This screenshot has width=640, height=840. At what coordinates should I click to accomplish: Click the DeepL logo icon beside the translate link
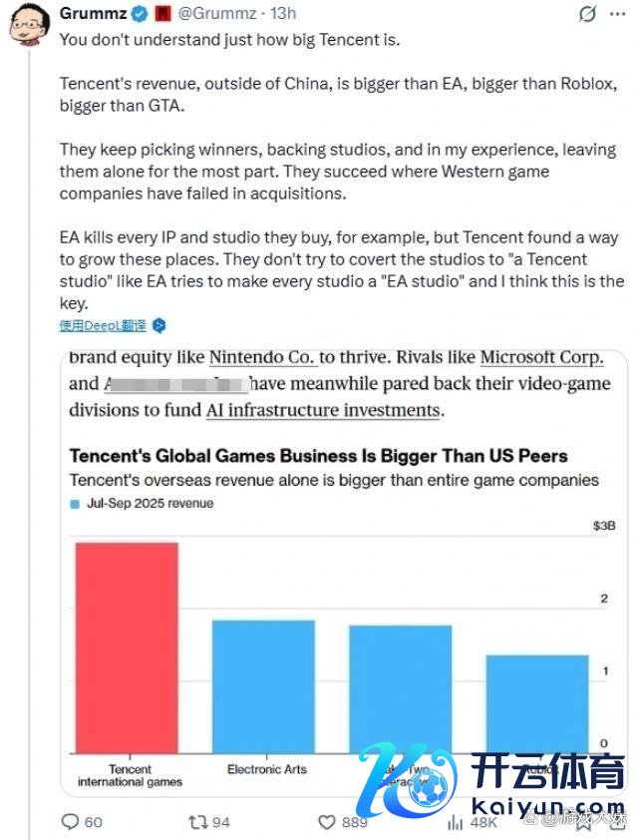pyautogui.click(x=159, y=325)
